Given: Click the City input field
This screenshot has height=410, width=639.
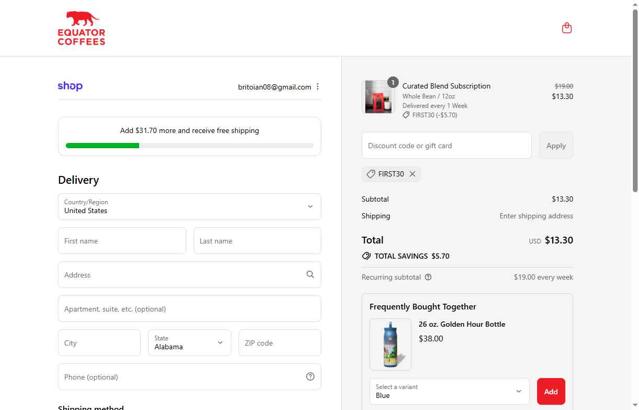Looking at the screenshot, I should pos(99,343).
